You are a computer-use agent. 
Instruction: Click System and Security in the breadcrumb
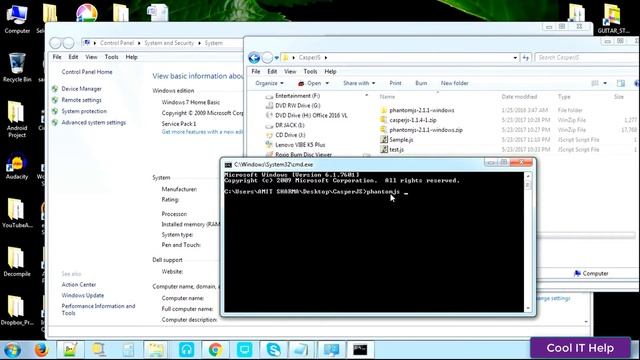(169, 43)
